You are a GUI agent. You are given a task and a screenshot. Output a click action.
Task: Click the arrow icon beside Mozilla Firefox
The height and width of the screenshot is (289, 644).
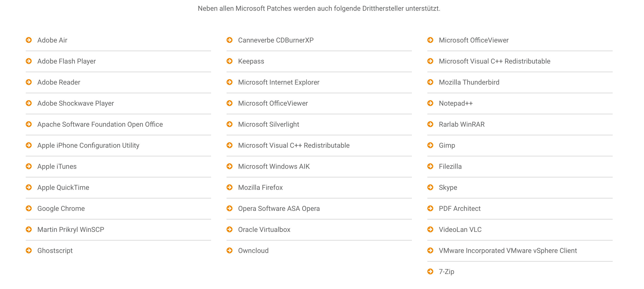pos(230,187)
